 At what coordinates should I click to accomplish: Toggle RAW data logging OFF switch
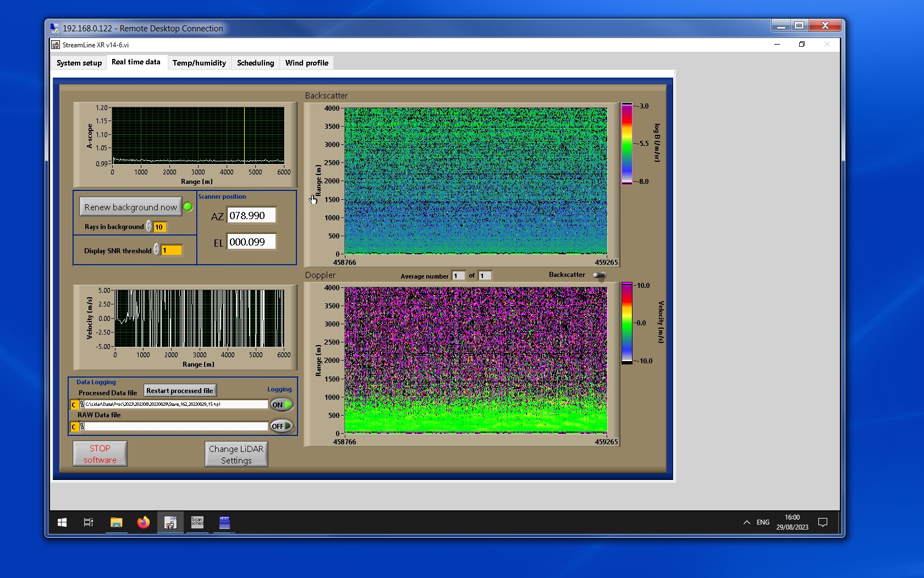click(x=281, y=426)
